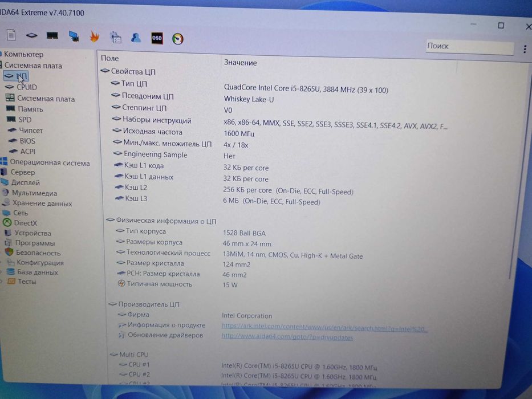Select the Тип ЦП row
Screen dimensions: 532x399
click(x=249, y=86)
